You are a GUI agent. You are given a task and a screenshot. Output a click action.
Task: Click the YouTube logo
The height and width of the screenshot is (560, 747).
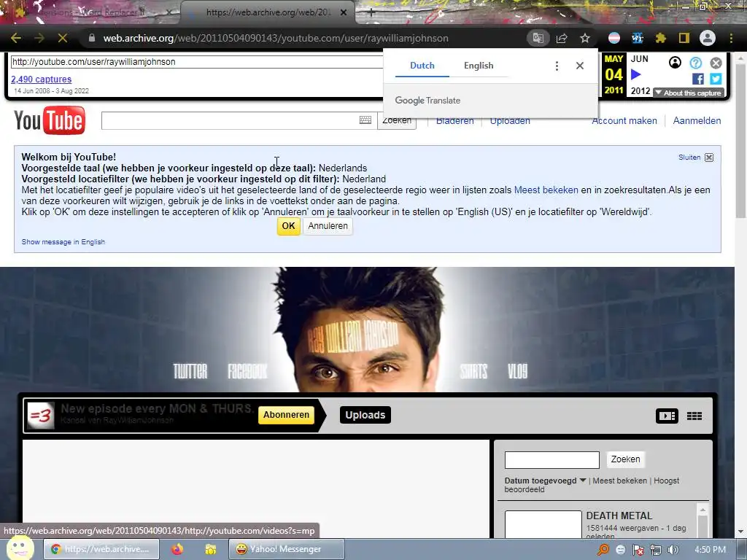50,120
